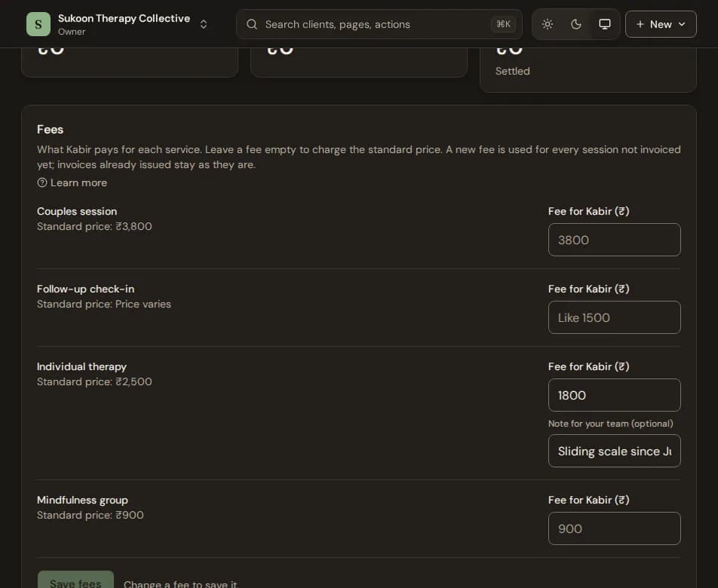Image resolution: width=718 pixels, height=588 pixels.
Task: Open the New dropdown button
Action: pos(661,24)
